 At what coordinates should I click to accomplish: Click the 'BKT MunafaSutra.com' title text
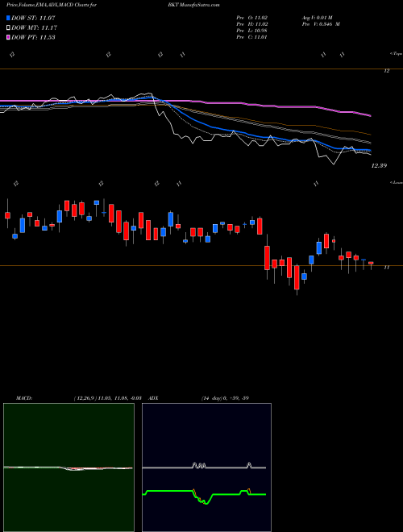[x=193, y=5]
